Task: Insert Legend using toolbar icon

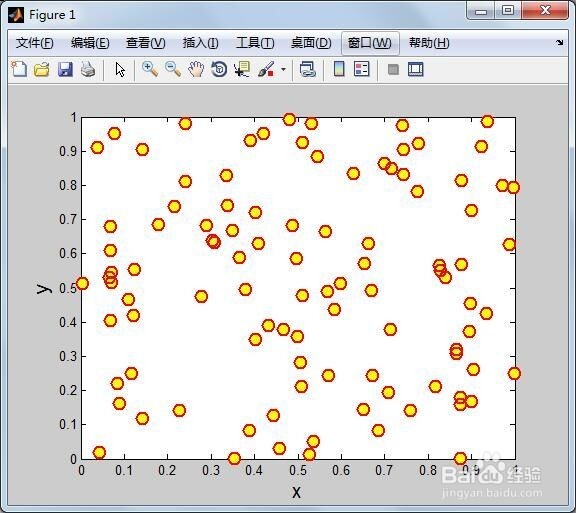Action: coord(361,69)
